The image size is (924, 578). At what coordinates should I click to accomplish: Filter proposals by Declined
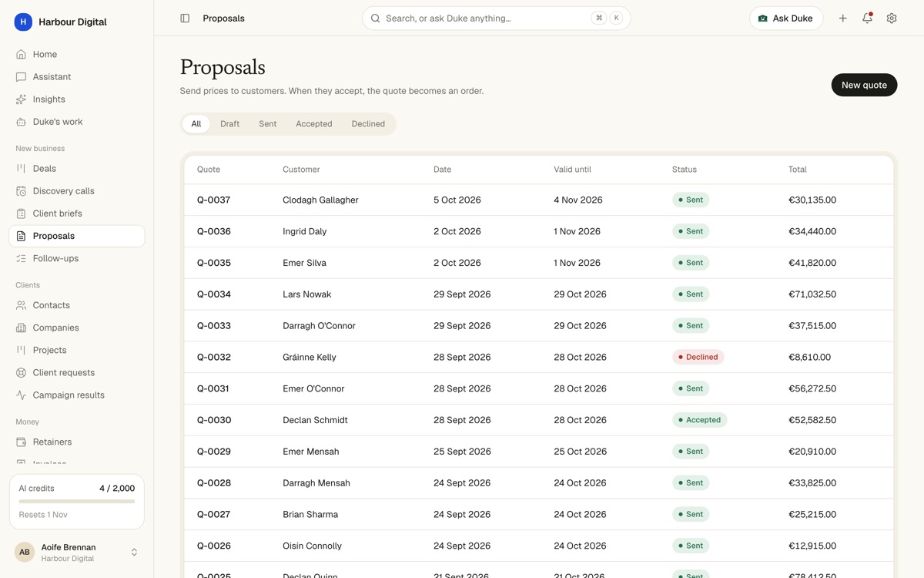(368, 124)
